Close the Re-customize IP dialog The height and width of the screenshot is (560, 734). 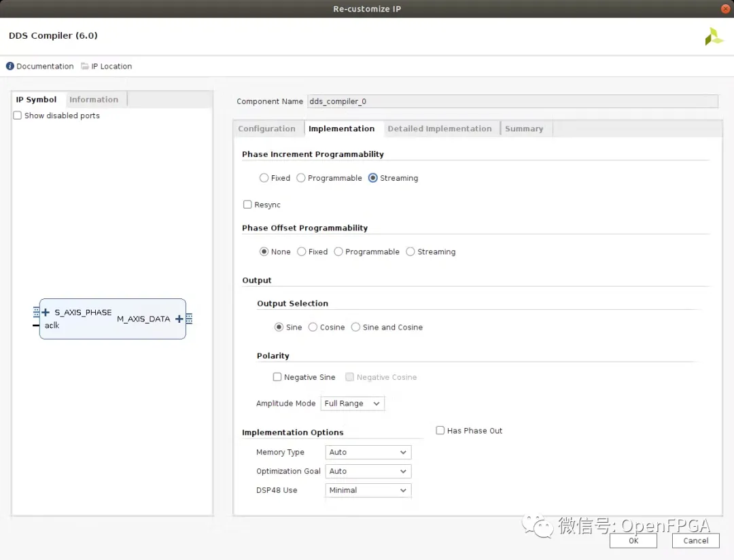(725, 8)
